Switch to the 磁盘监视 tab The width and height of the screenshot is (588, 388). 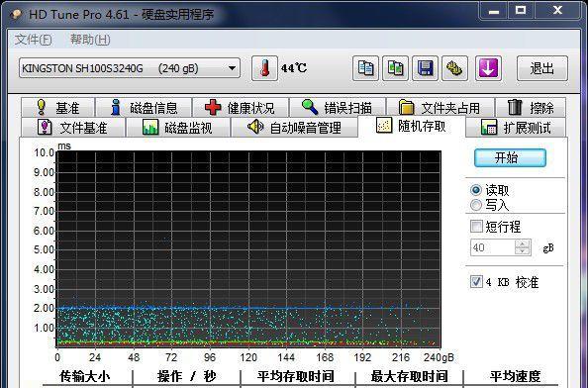click(x=178, y=128)
